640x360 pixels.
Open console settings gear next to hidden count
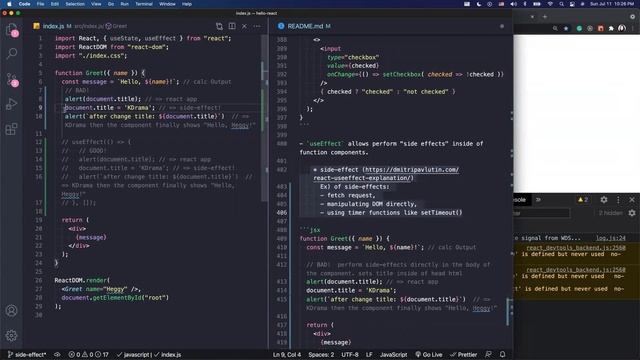click(632, 213)
